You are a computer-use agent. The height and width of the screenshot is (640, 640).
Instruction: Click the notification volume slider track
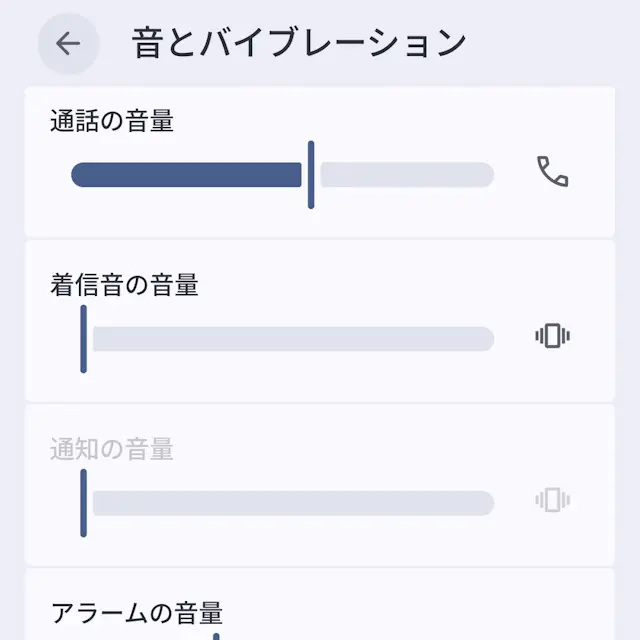(x=292, y=503)
